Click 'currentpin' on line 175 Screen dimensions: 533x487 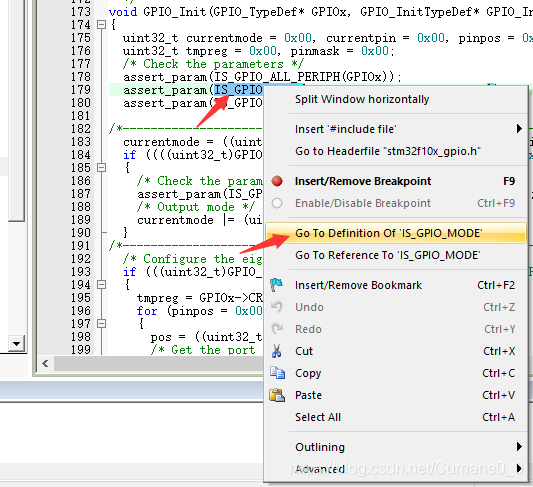tap(361, 38)
